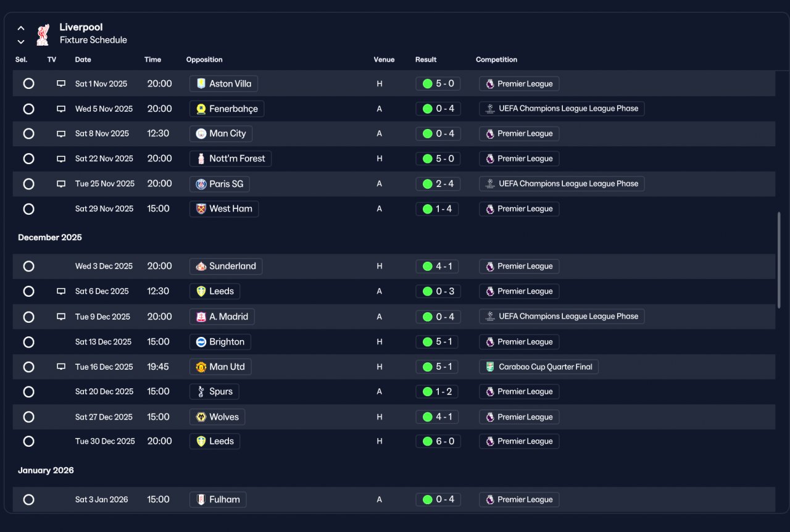This screenshot has height=532, width=790.
Task: Select the radio button for West Ham fixture
Action: (x=28, y=209)
